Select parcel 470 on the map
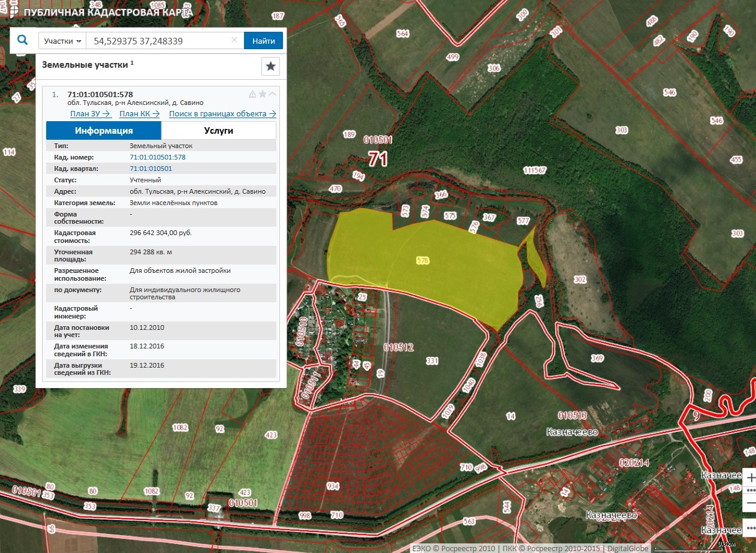The width and height of the screenshot is (756, 553). pos(335,189)
